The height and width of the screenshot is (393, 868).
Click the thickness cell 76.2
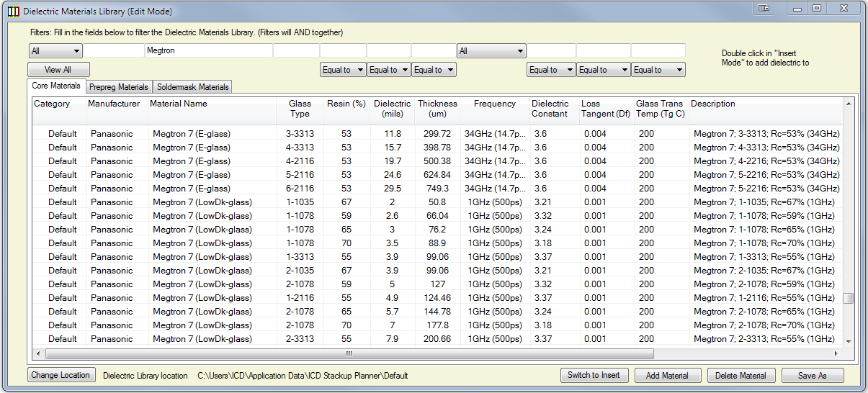click(437, 229)
